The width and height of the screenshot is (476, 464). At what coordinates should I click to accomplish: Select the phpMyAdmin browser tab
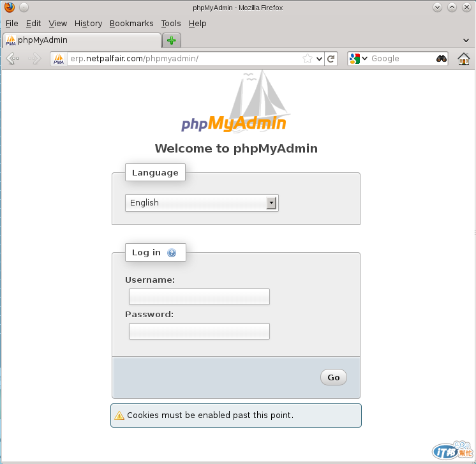82,40
